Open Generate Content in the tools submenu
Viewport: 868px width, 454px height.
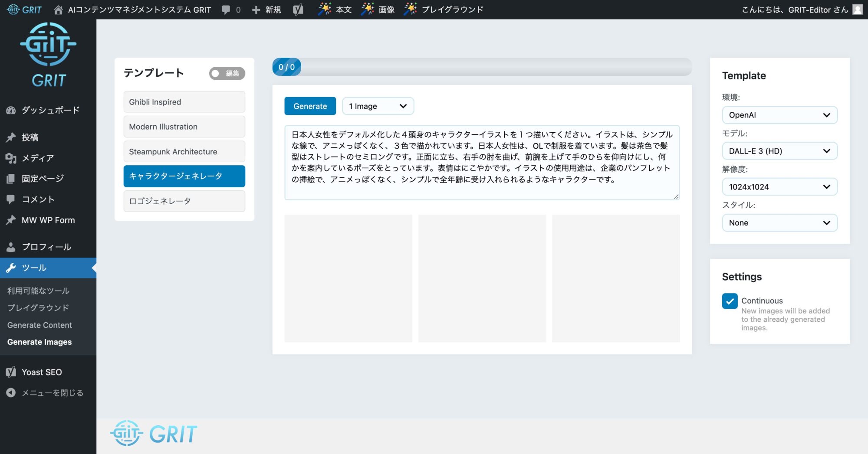pyautogui.click(x=39, y=325)
